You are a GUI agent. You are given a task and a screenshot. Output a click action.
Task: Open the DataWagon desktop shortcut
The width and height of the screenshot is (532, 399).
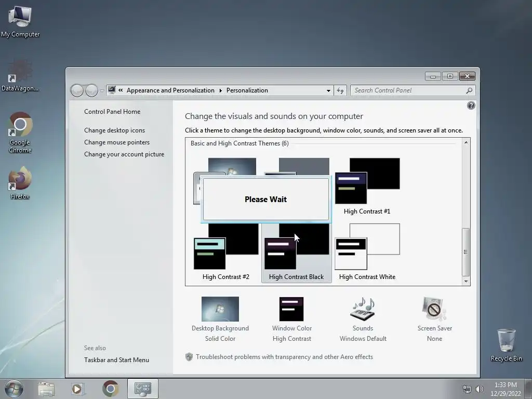point(20,75)
